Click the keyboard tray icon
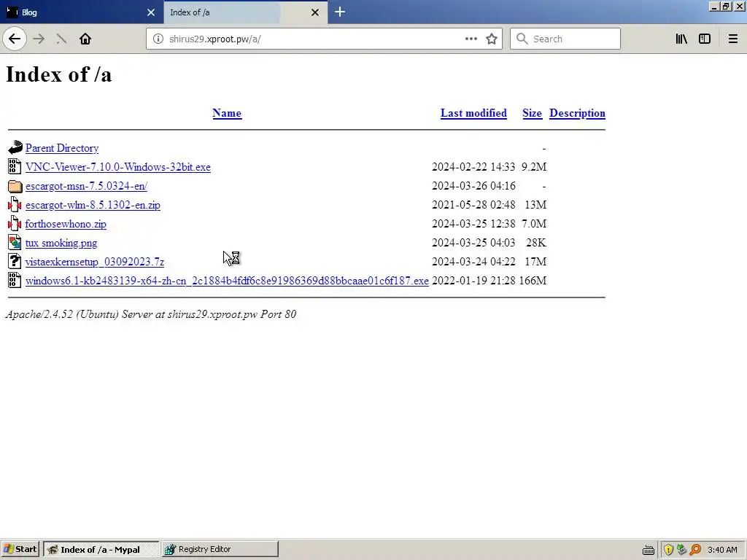This screenshot has height=560, width=747. pyautogui.click(x=649, y=550)
